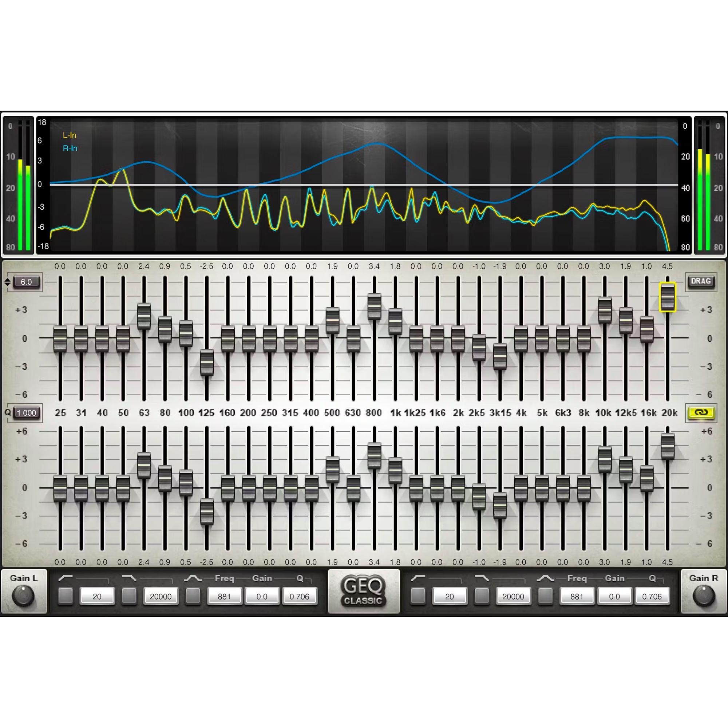Image resolution: width=728 pixels, height=728 pixels.
Task: Enable the right bell filter toggle square
Action: click(545, 596)
